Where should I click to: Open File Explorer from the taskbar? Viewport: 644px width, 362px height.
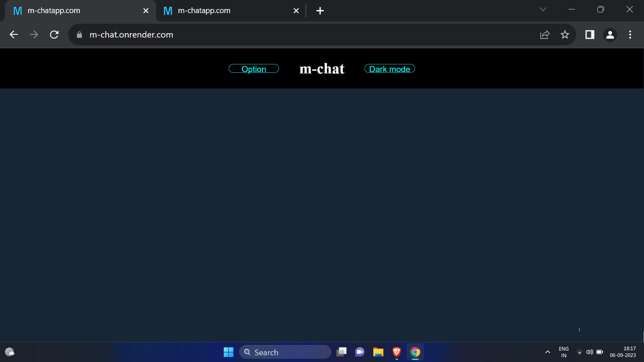pos(378,352)
